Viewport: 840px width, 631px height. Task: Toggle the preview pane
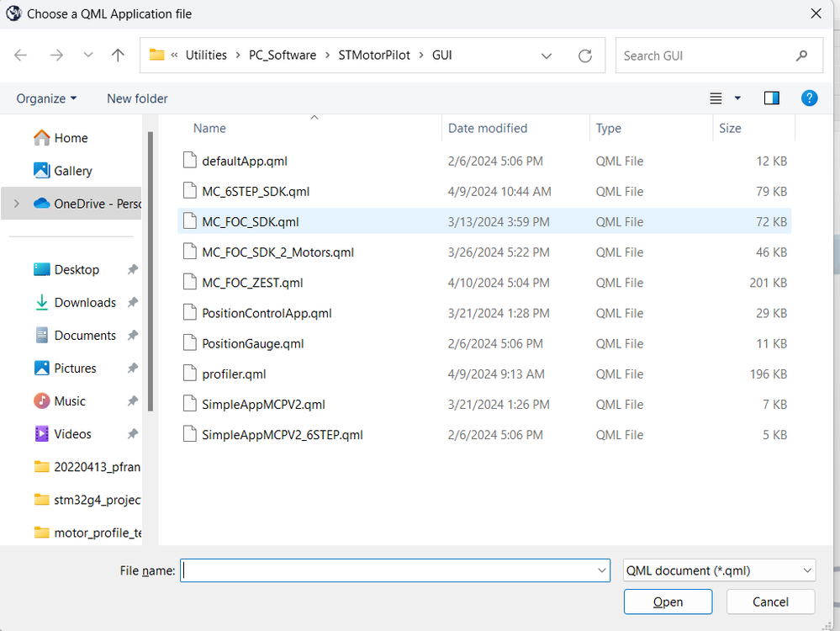[771, 98]
